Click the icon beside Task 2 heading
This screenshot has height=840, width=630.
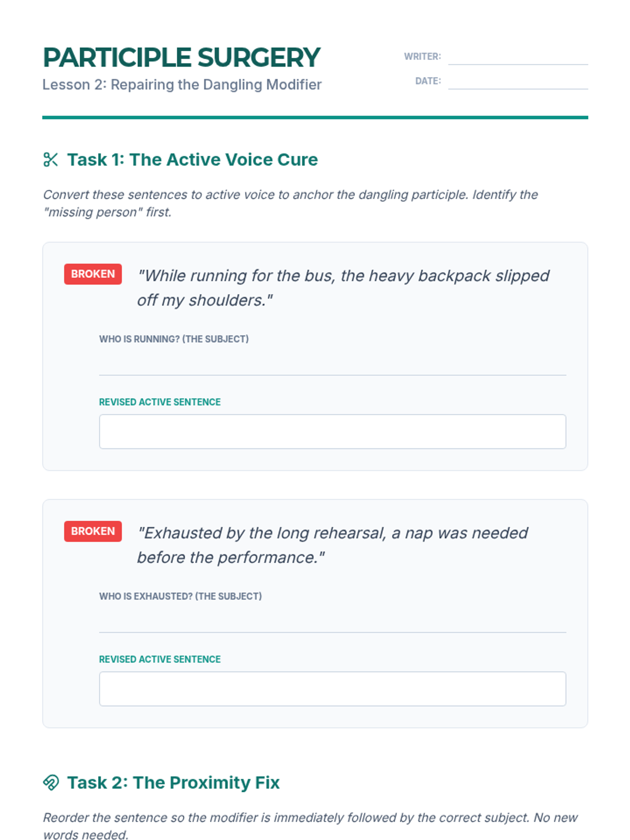(x=50, y=782)
